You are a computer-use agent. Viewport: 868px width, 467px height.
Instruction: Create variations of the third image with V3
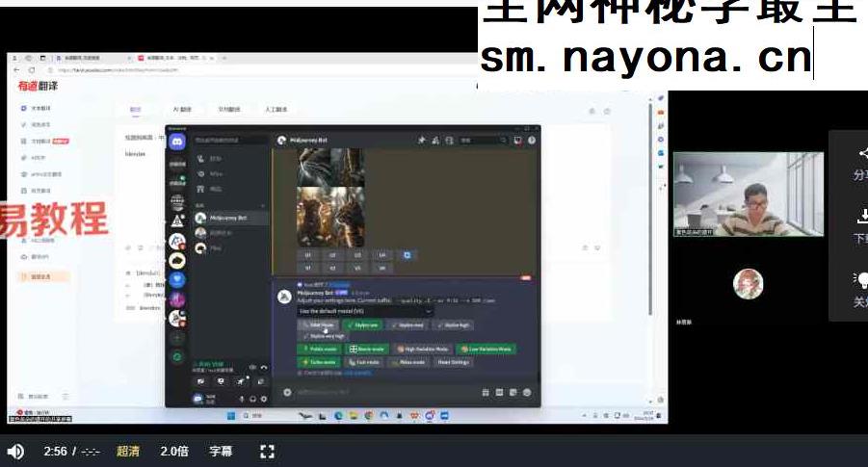(357, 268)
